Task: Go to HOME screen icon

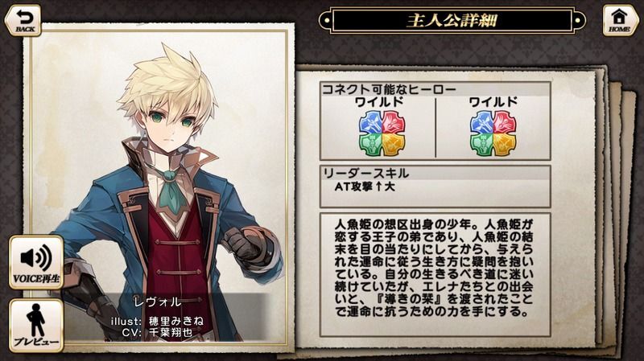Action: [x=619, y=20]
